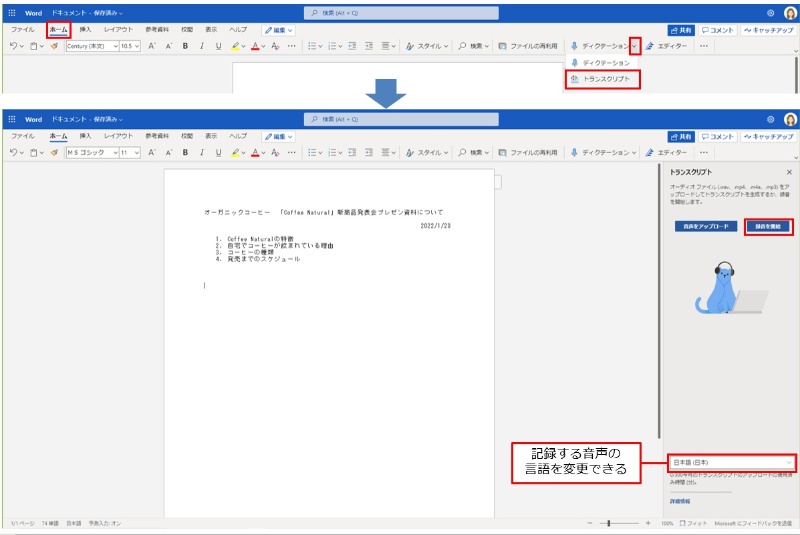
Task: Clear formatting in the lower Word window
Action: tap(275, 152)
